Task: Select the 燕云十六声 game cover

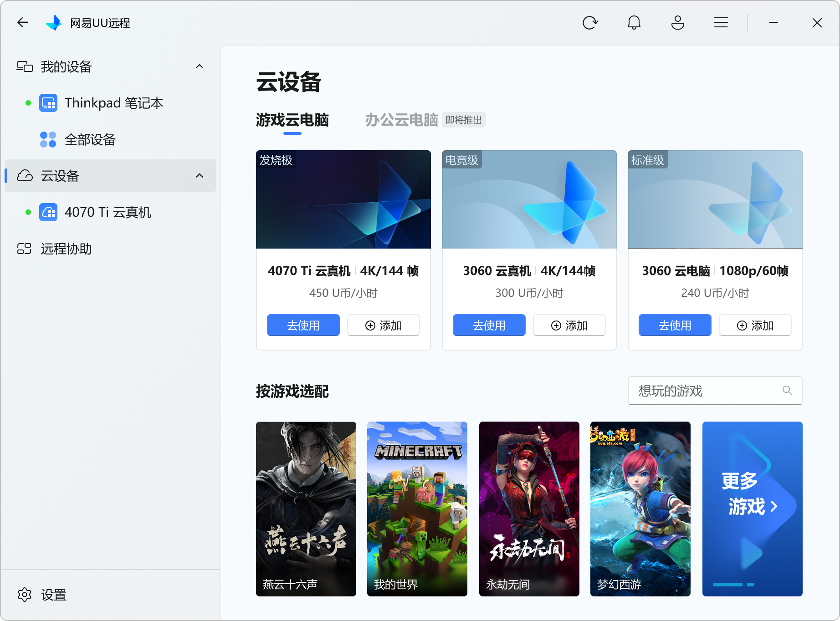Action: (x=306, y=509)
